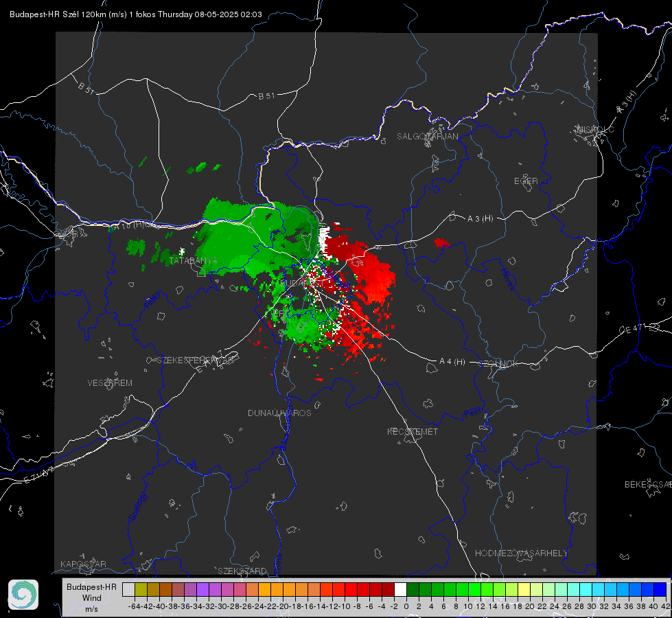Click the DUNAÚJVÁROS city label

(279, 413)
